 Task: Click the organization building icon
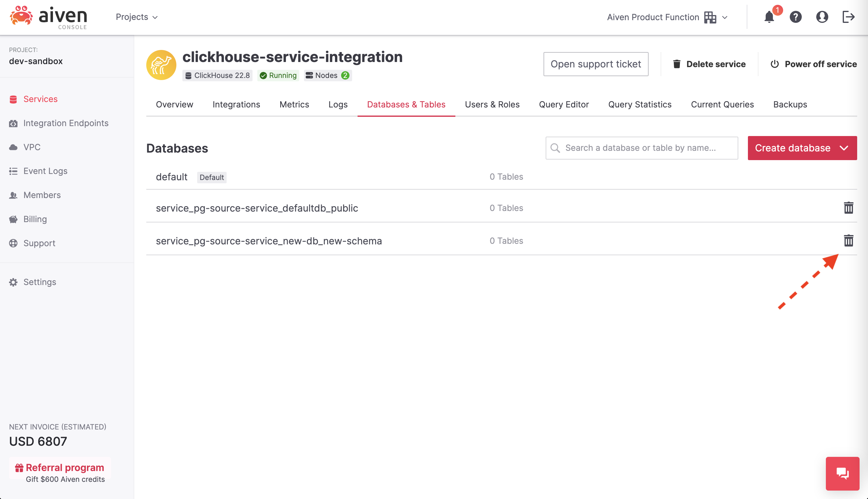(710, 17)
